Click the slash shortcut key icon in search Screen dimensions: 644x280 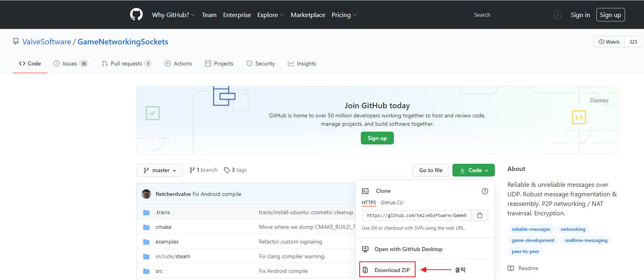[558, 15]
